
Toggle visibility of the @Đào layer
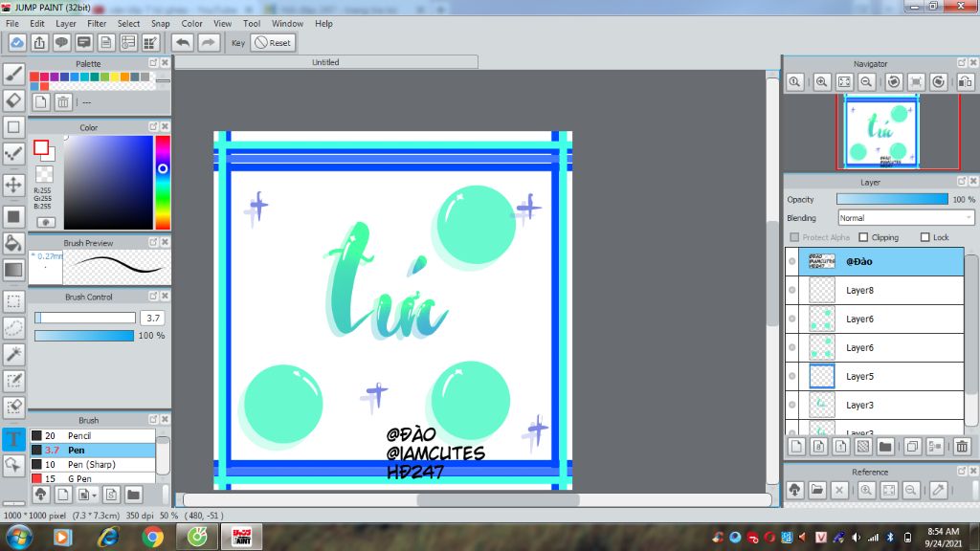click(791, 261)
